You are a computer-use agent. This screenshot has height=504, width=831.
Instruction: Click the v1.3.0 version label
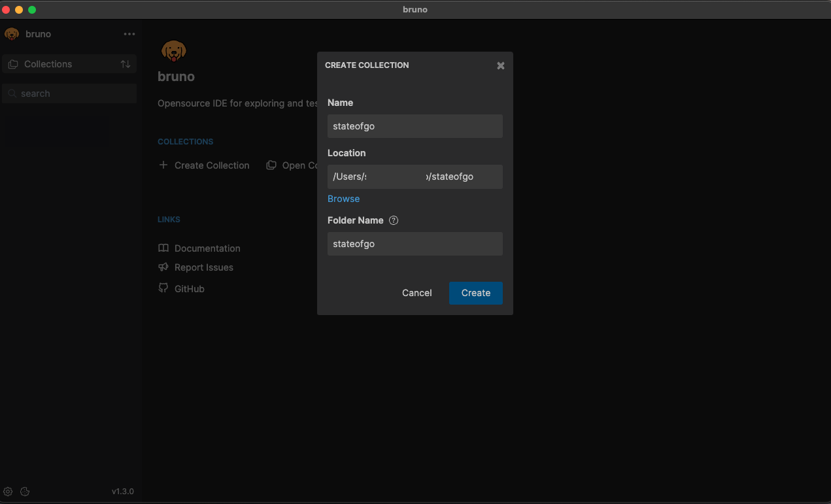point(123,492)
